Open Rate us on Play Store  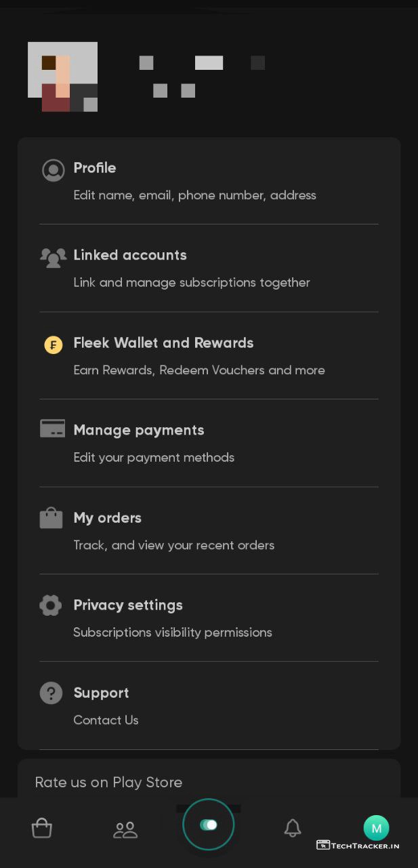[x=108, y=782]
